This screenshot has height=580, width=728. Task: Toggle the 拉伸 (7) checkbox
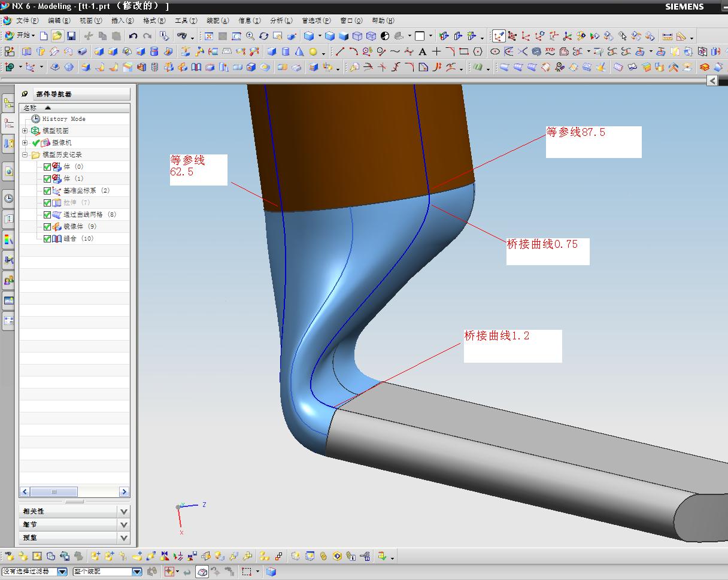pyautogui.click(x=47, y=203)
